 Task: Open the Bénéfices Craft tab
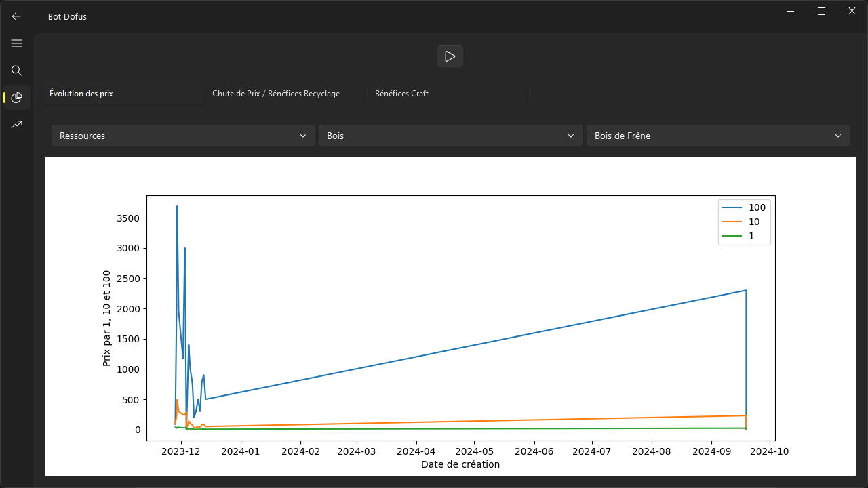tap(448, 94)
